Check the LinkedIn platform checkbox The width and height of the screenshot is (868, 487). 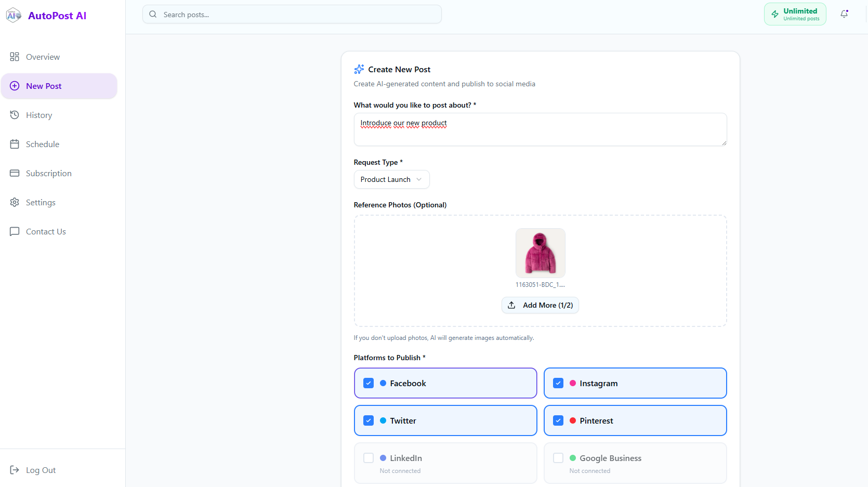coord(369,458)
